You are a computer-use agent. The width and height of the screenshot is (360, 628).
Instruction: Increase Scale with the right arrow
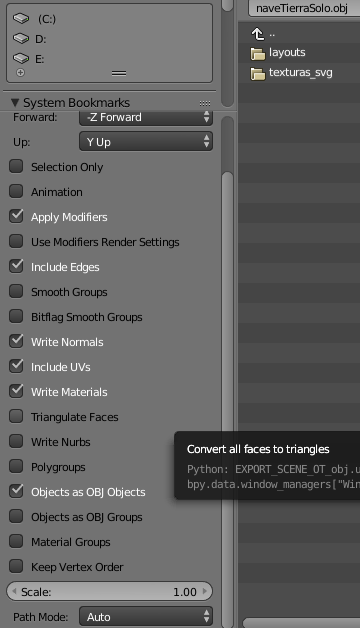[x=205, y=592]
